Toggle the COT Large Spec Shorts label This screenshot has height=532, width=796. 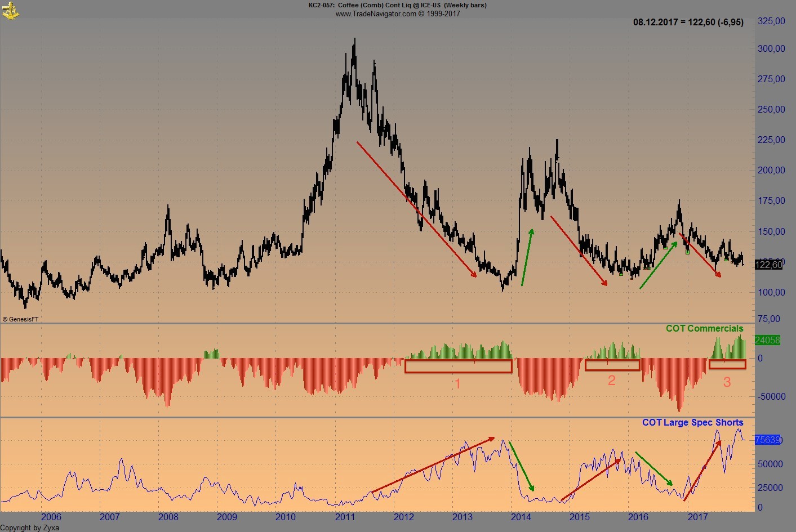click(692, 422)
